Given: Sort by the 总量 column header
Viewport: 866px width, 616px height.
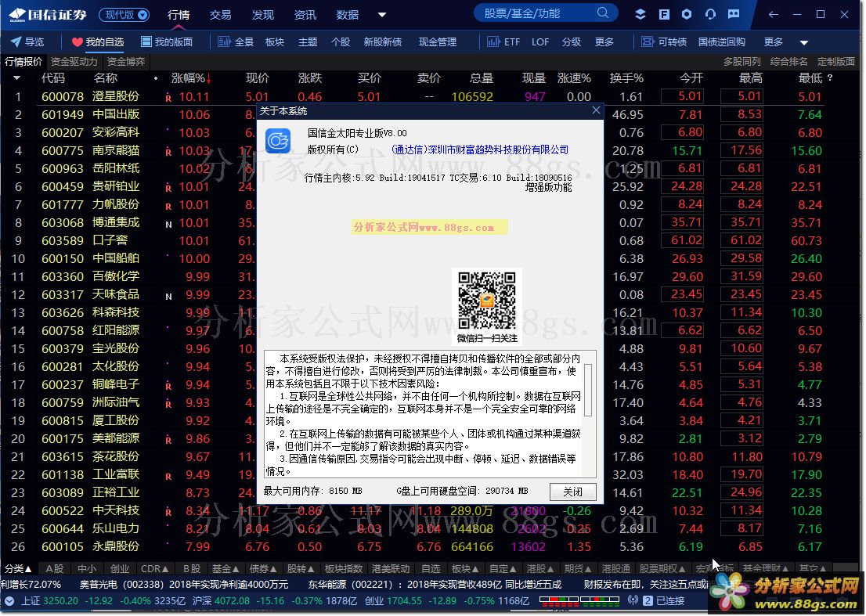Looking at the screenshot, I should (481, 78).
